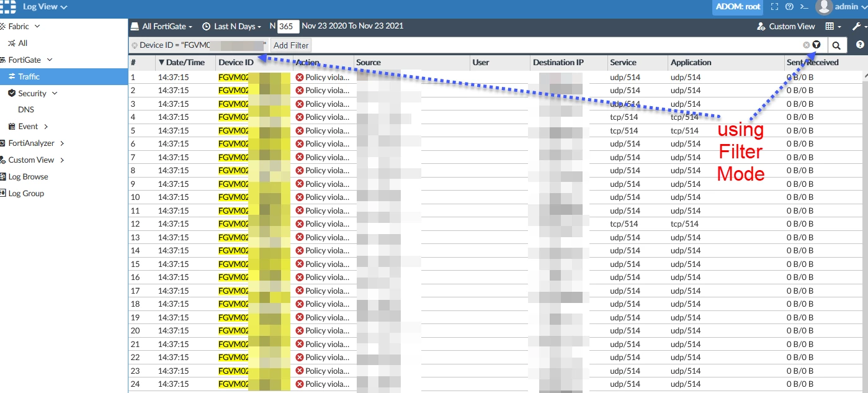
Task: Toggle full screen mode icon
Action: tap(774, 7)
